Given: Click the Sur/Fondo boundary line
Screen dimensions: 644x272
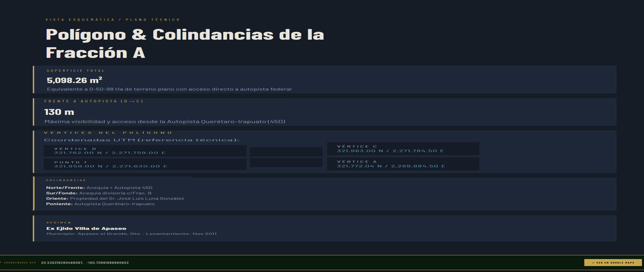Looking at the screenshot, I should pyautogui.click(x=99, y=193).
